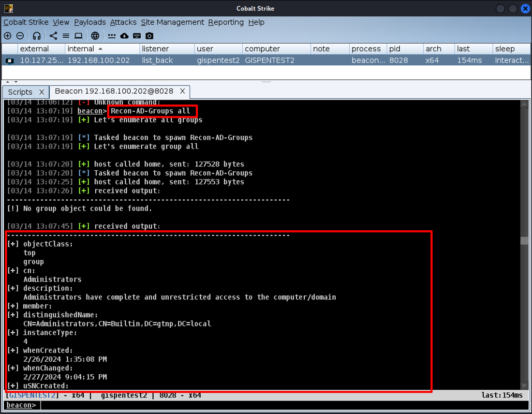Open the View menu
Viewport: 532px width, 414px height.
click(x=61, y=22)
